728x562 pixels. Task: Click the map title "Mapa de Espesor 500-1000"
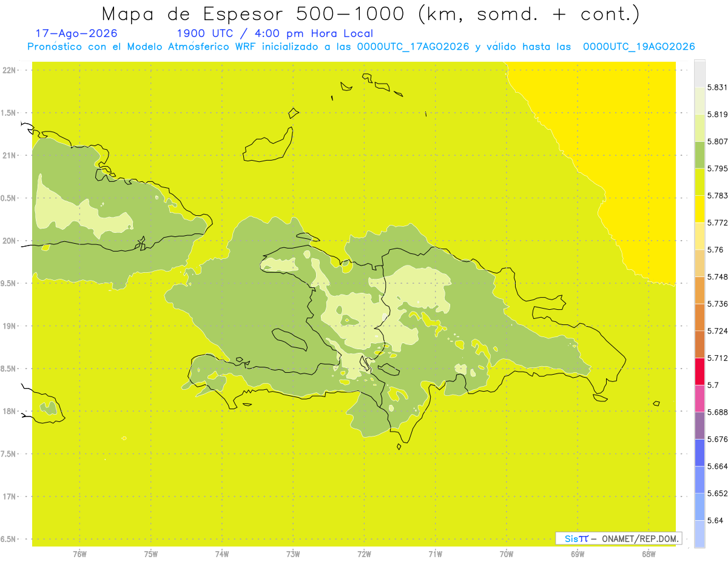click(x=254, y=13)
